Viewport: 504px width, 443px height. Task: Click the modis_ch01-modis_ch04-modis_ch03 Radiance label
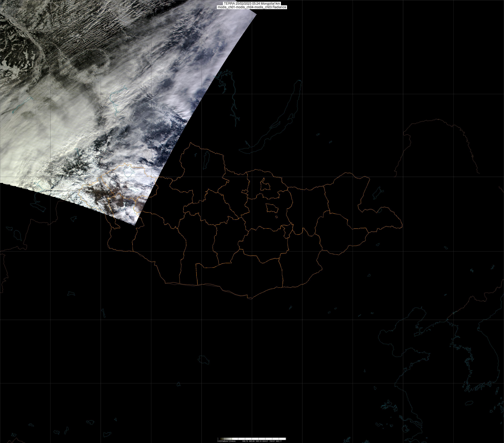(252, 7)
